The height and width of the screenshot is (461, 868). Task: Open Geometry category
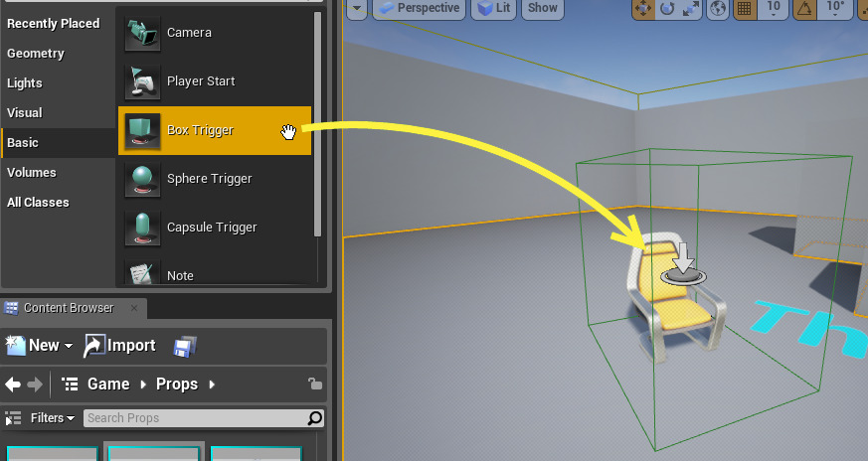pos(36,54)
